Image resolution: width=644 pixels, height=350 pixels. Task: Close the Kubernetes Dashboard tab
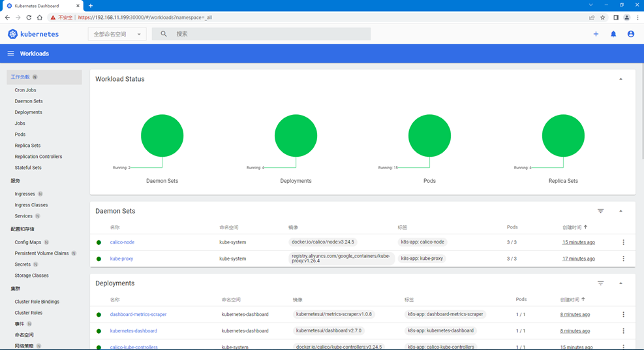tap(78, 6)
